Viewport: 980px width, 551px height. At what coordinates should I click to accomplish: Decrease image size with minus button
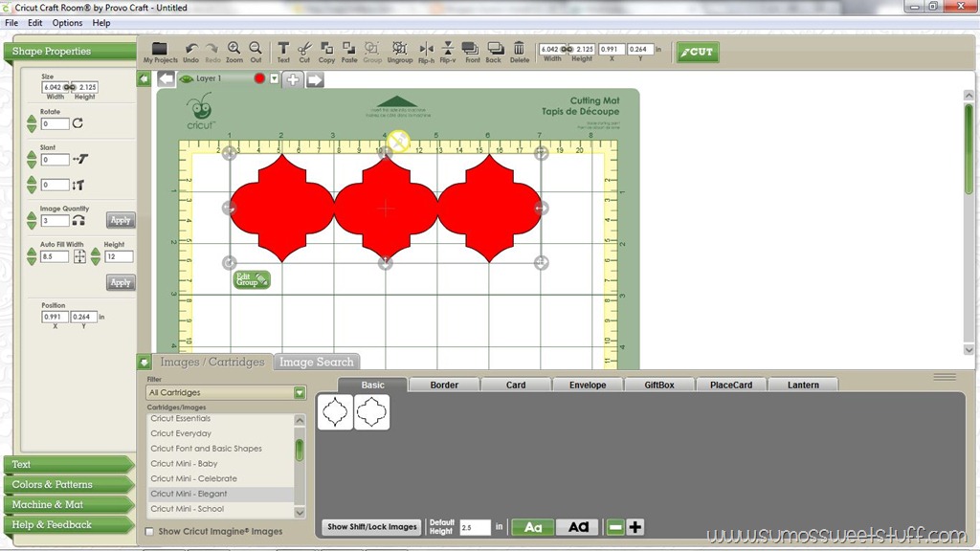click(615, 527)
